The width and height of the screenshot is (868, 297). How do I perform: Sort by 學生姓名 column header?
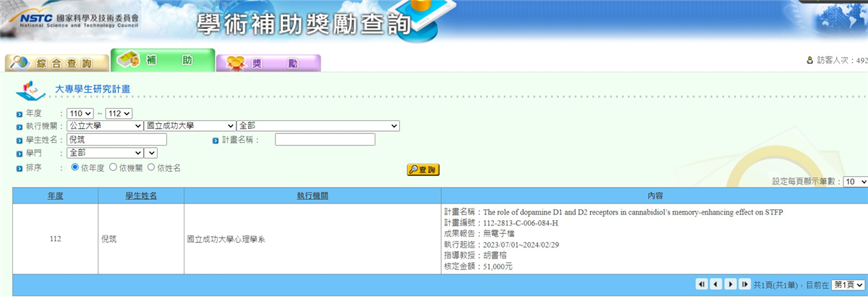[141, 196]
